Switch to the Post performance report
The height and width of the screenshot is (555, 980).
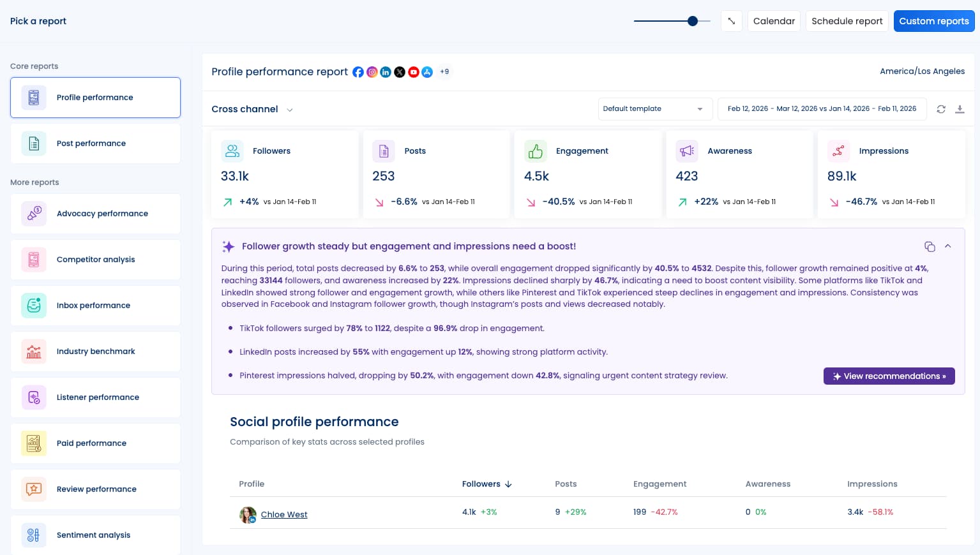click(91, 144)
